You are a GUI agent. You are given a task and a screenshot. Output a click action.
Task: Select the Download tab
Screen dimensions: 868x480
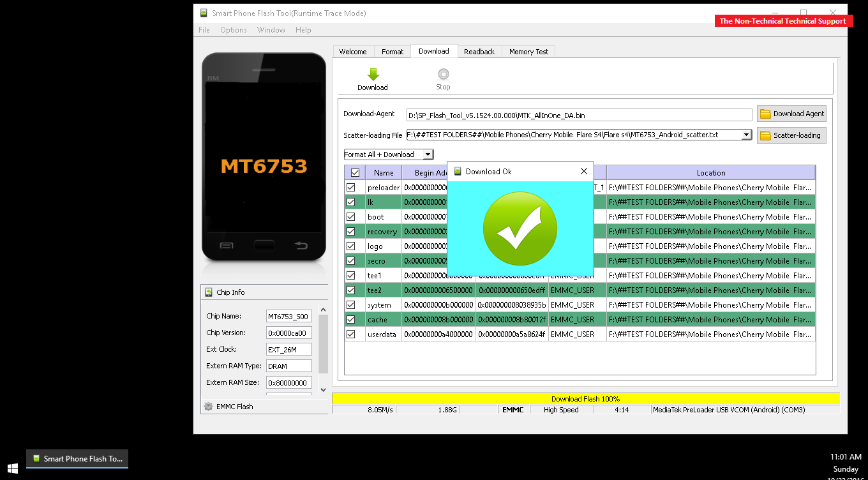pyautogui.click(x=434, y=51)
